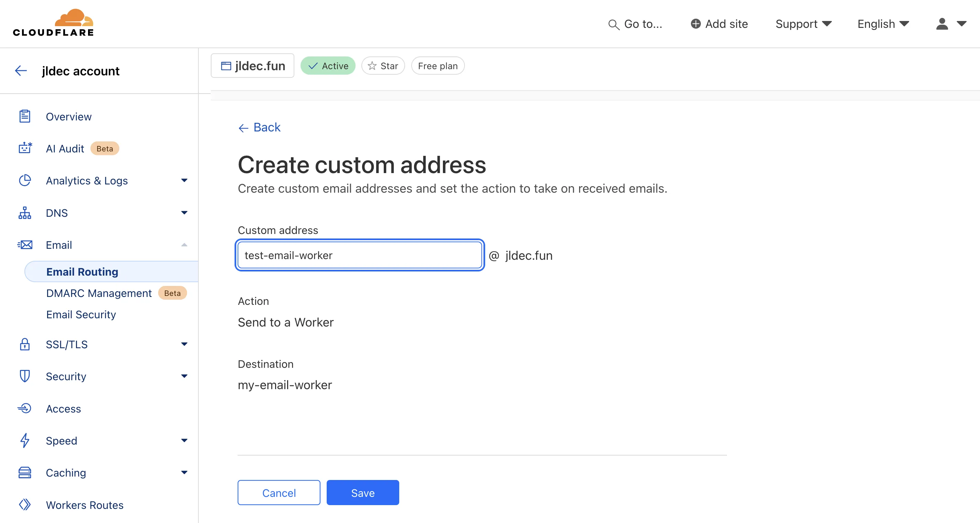980x523 pixels.
Task: Select the Email Security menu item
Action: tap(80, 315)
